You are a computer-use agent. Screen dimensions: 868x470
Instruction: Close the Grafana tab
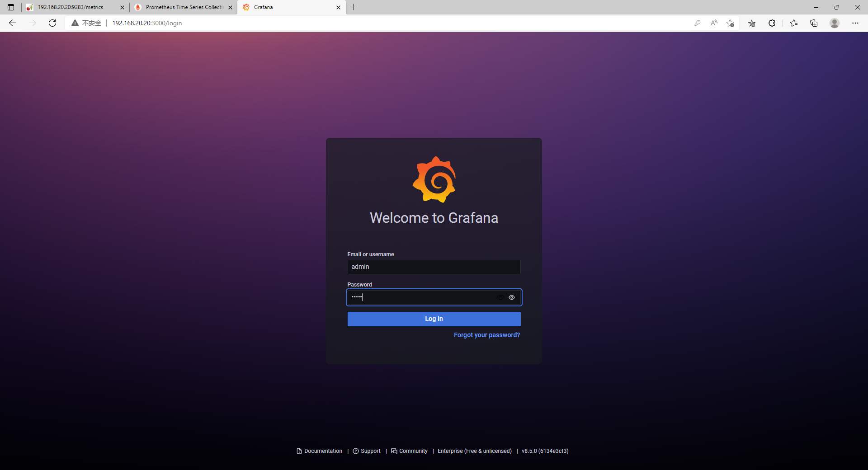338,7
